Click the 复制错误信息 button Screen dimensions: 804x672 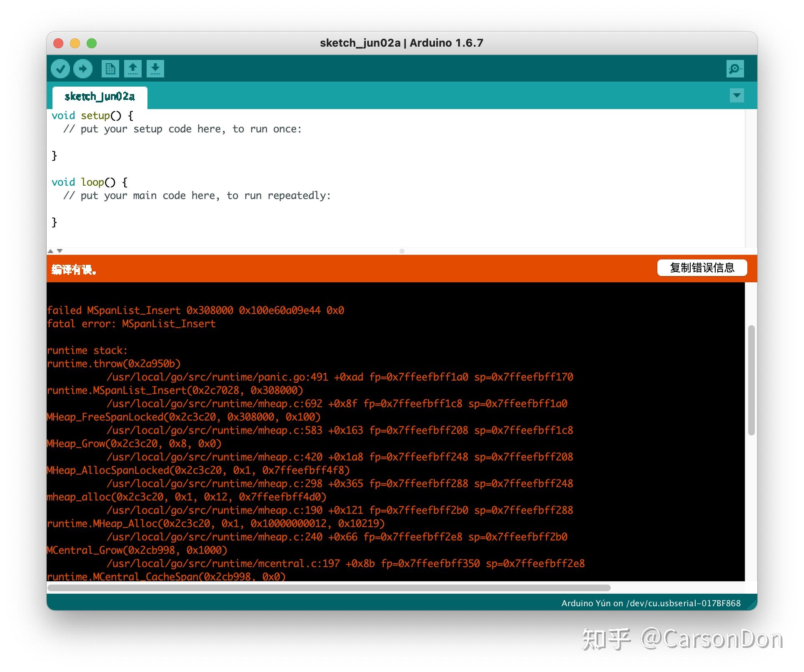click(702, 268)
